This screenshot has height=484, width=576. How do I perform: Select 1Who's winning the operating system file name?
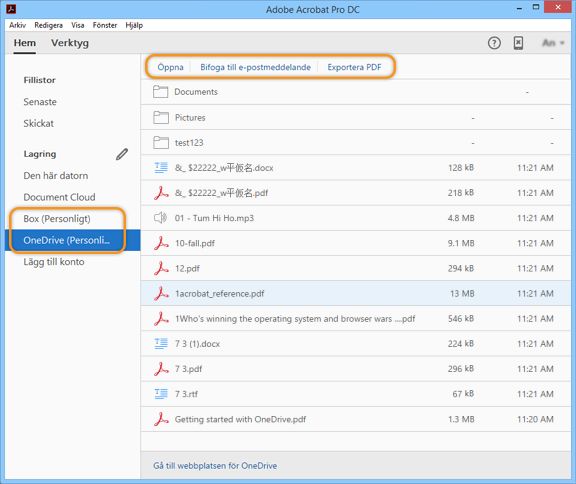click(x=295, y=319)
